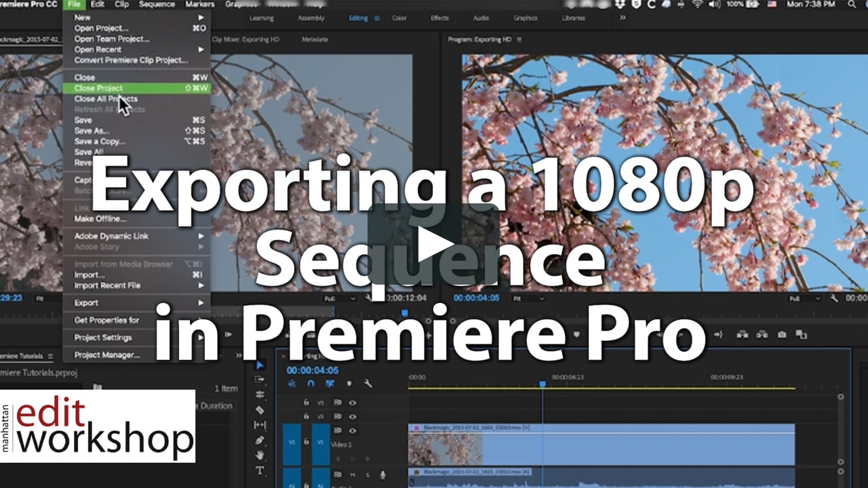Toggle insert sequences as nests icon
This screenshot has height=488, width=868.
coord(292,384)
